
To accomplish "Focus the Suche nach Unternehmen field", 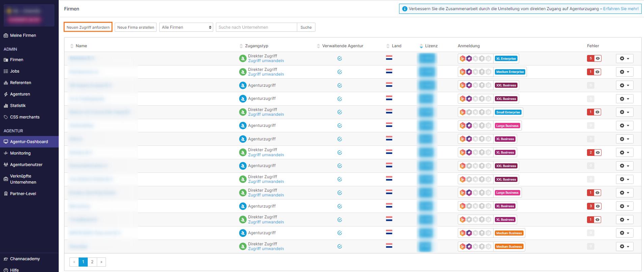I will pyautogui.click(x=256, y=27).
